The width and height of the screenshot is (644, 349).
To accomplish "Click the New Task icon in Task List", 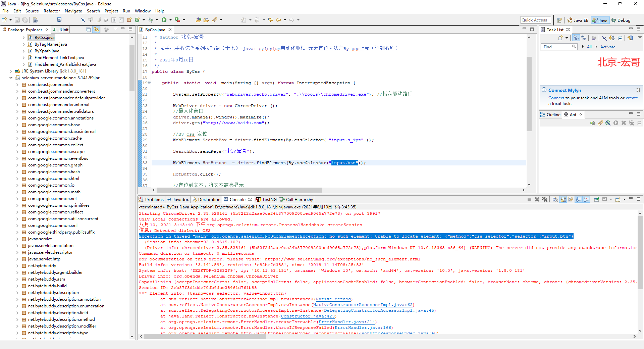I will 560,38.
